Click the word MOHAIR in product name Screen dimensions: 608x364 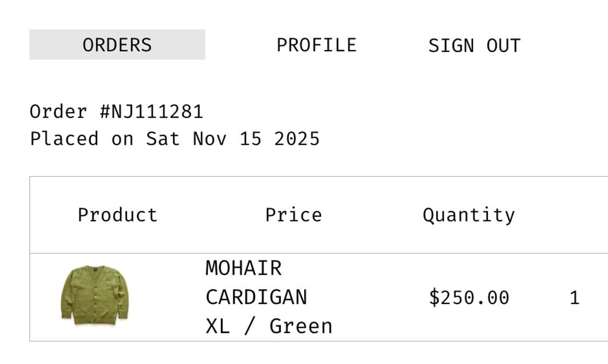click(x=243, y=268)
